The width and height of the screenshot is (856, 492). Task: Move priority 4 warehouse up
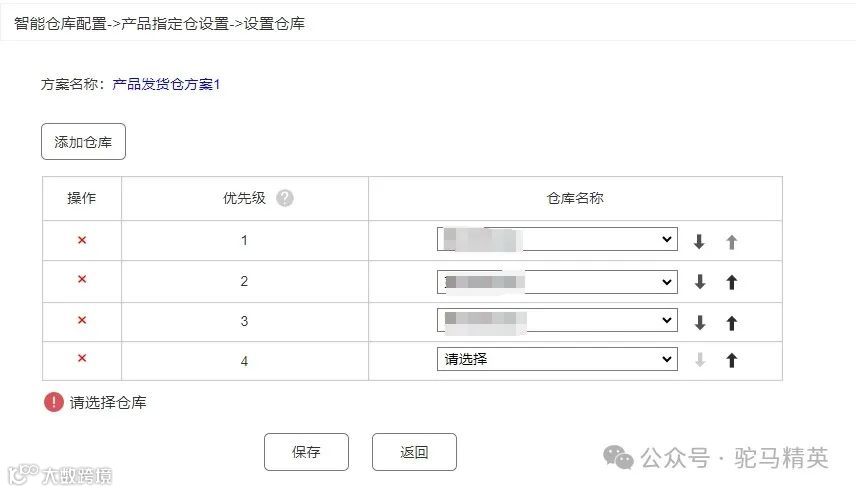coord(732,360)
